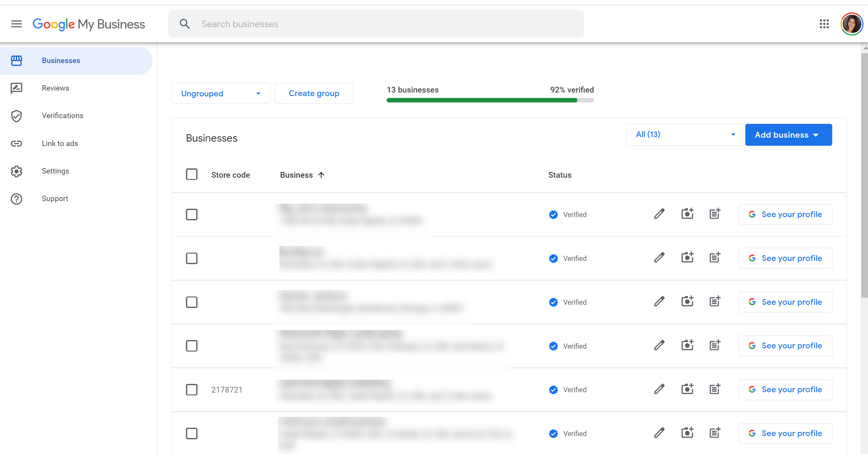Click the Reviews sidebar icon
The image size is (868, 454).
[17, 87]
